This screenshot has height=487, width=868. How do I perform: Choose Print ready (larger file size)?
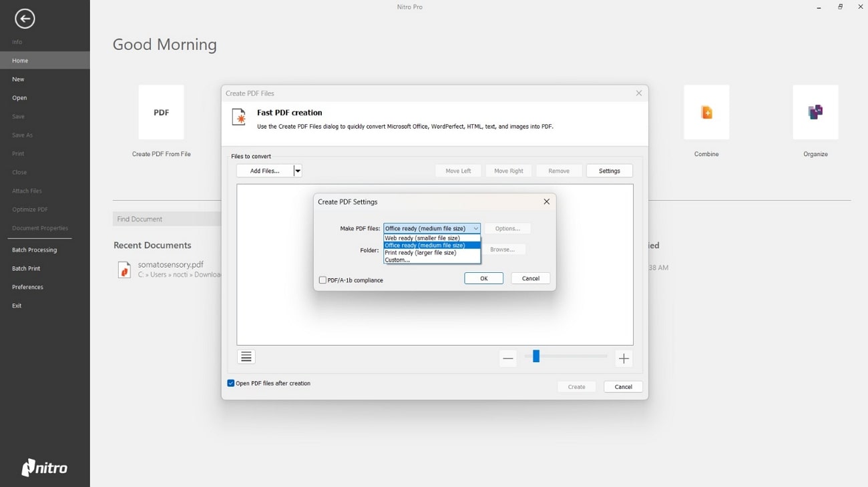(x=432, y=253)
